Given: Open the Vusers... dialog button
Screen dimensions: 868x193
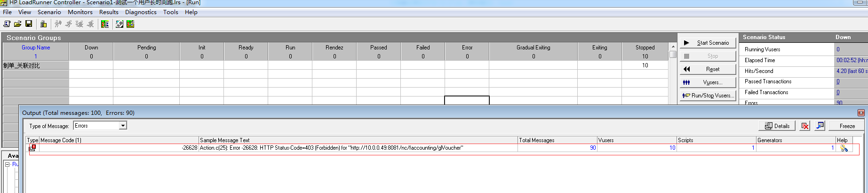Looking at the screenshot, I should (708, 82).
